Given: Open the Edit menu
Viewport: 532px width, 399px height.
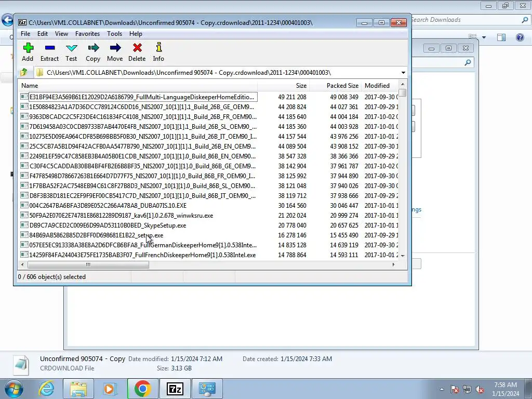Looking at the screenshot, I should (43, 34).
